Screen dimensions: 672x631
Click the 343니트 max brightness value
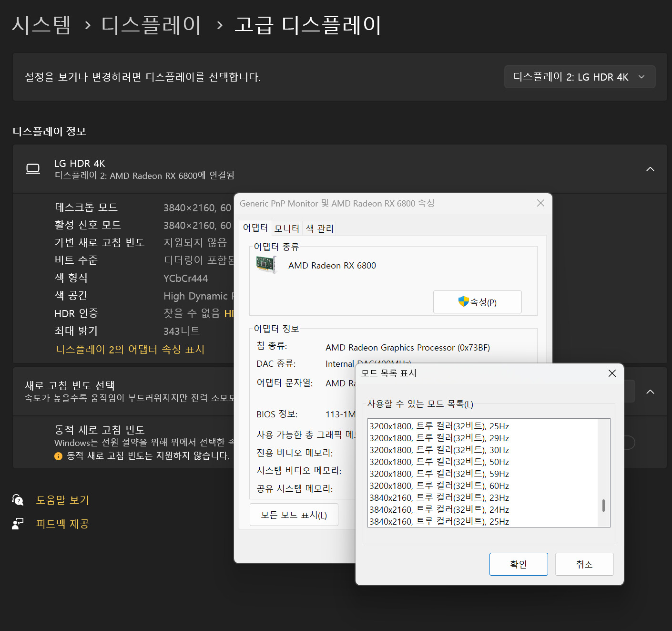182,331
